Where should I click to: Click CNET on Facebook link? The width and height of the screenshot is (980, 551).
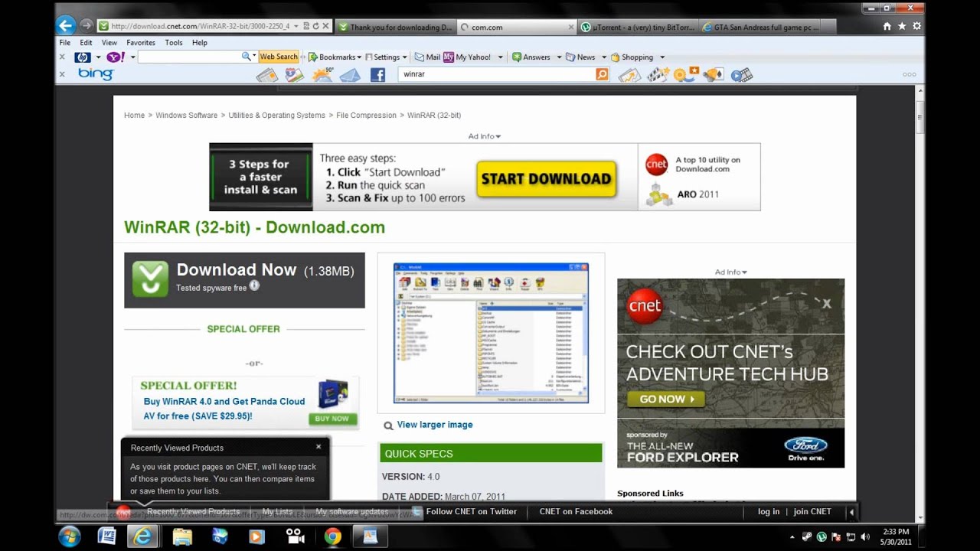pyautogui.click(x=576, y=512)
